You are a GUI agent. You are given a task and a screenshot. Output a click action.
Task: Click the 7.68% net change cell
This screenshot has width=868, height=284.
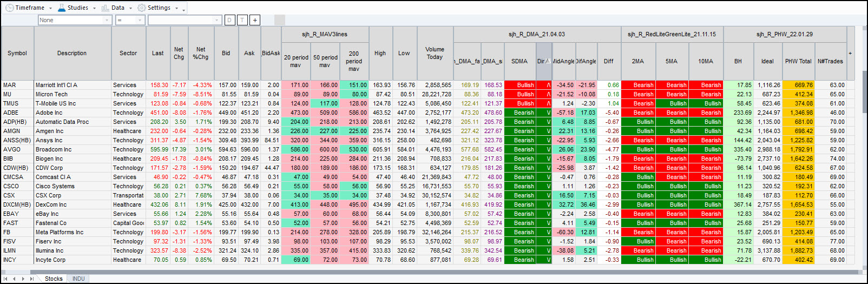click(201, 195)
